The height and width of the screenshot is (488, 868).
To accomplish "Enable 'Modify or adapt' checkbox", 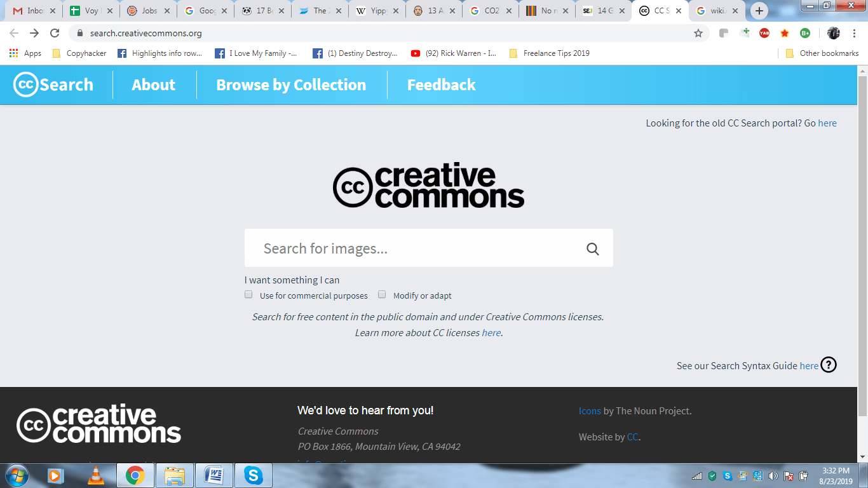I will point(382,294).
